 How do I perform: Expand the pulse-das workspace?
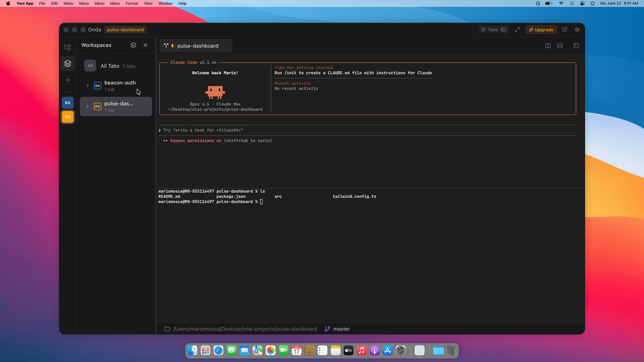tap(87, 107)
